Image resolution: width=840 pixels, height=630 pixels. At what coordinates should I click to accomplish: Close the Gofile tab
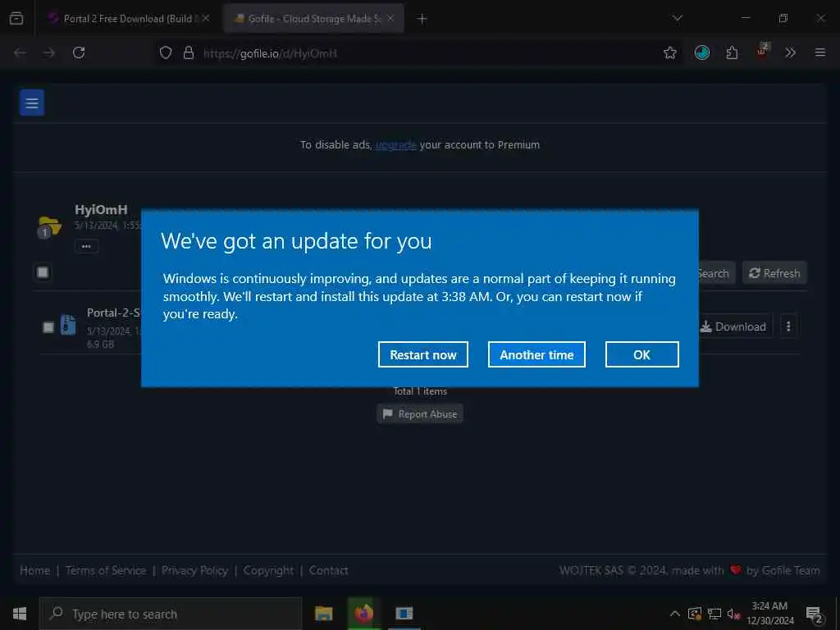(390, 18)
